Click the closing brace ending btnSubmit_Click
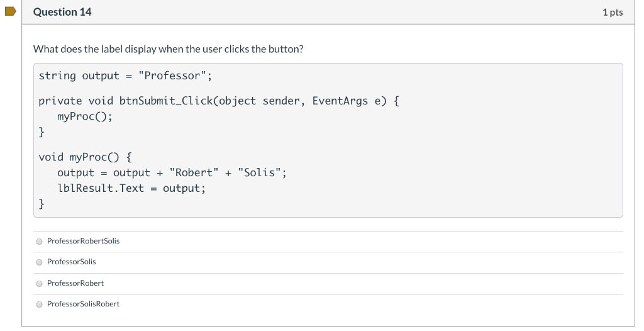 pyautogui.click(x=42, y=132)
